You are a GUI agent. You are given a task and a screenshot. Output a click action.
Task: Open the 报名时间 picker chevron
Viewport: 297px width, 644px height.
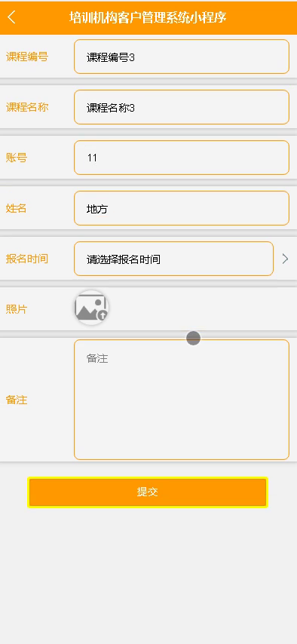pyautogui.click(x=285, y=259)
